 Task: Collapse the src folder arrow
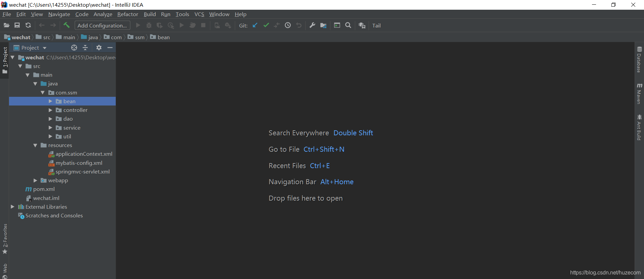[20, 66]
